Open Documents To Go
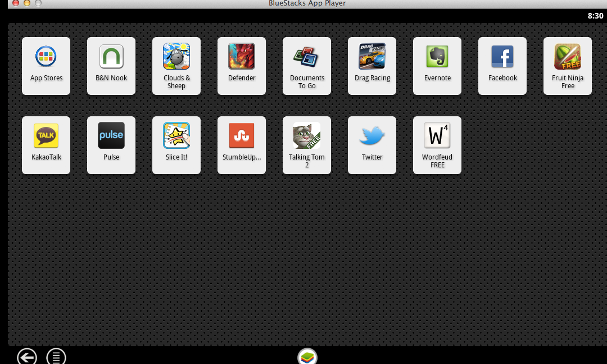 (307, 66)
